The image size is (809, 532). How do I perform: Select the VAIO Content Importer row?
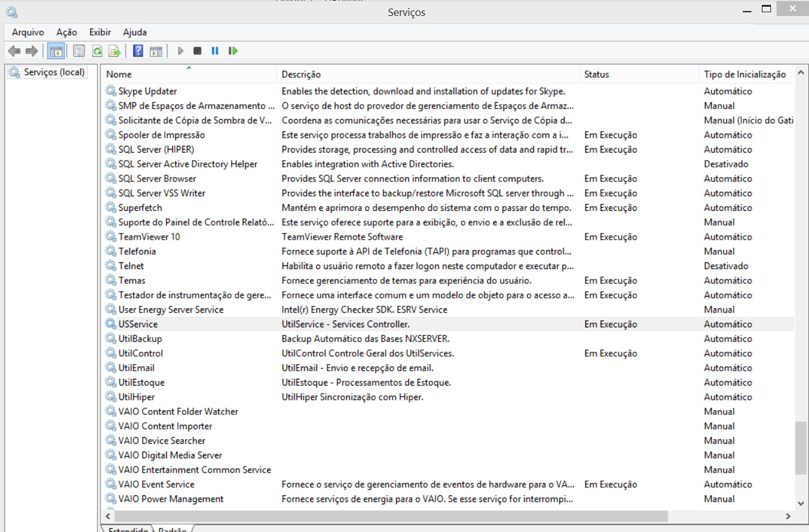[448, 426]
